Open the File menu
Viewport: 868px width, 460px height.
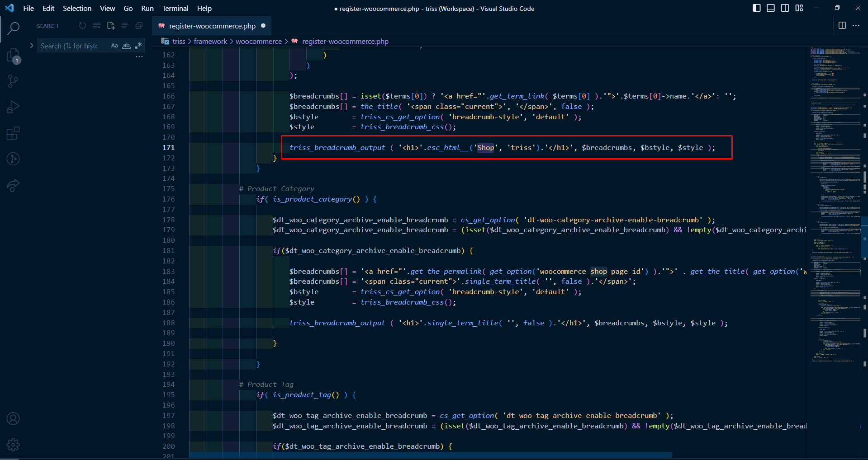pyautogui.click(x=28, y=8)
